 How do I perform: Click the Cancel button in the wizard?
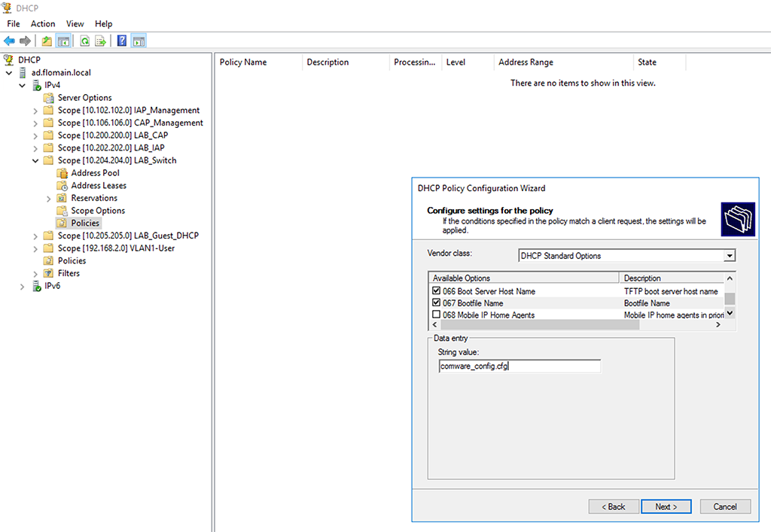pyautogui.click(x=724, y=506)
